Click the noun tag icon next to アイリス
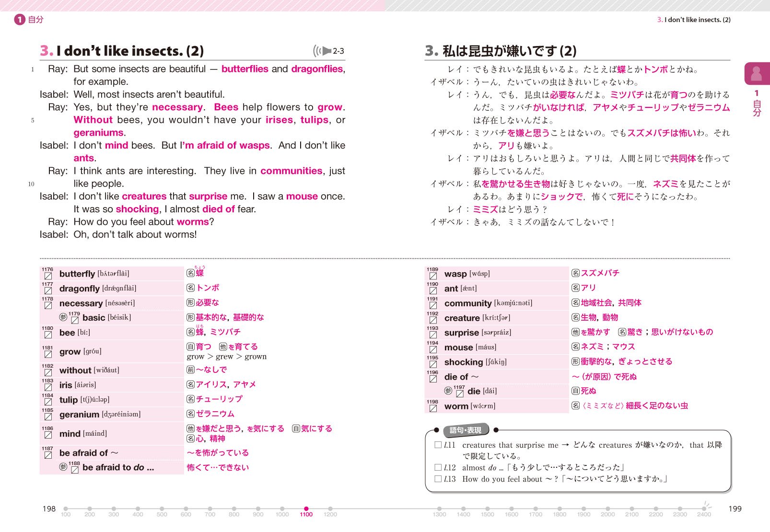Viewport: 770px width, 532px height. [x=190, y=384]
